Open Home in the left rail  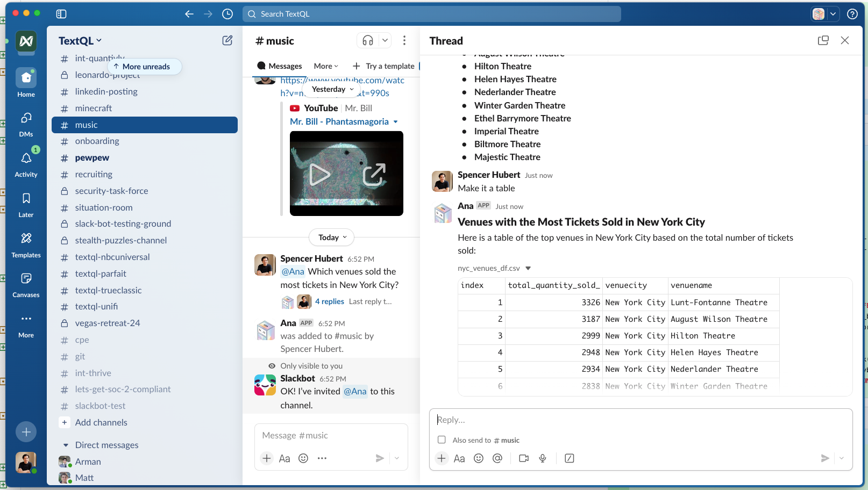(x=26, y=83)
